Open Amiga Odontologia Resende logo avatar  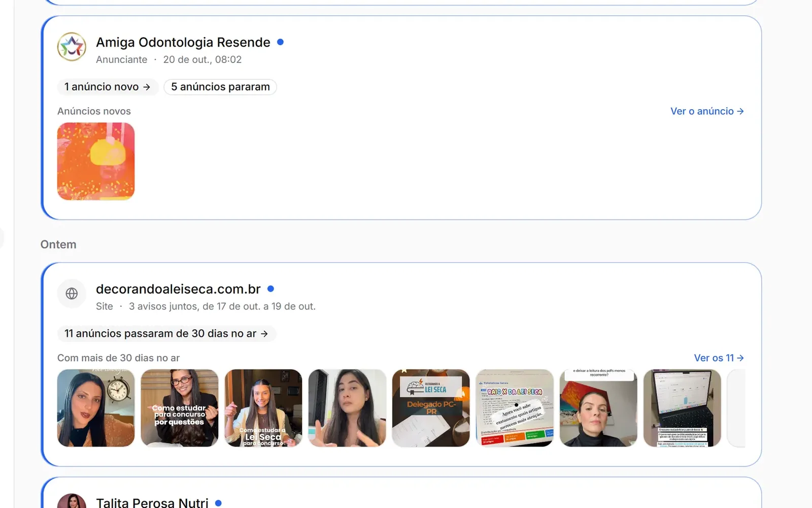[72, 47]
